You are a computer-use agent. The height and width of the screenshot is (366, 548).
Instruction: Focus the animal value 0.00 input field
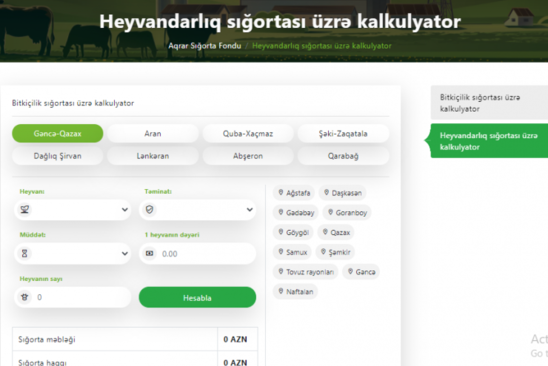[x=197, y=253]
